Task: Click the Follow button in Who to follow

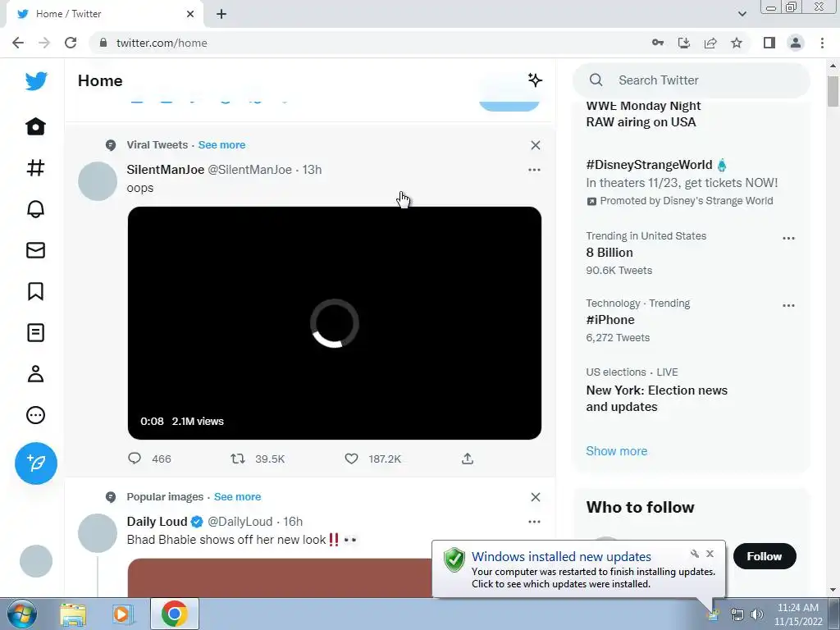Action: 765,556
